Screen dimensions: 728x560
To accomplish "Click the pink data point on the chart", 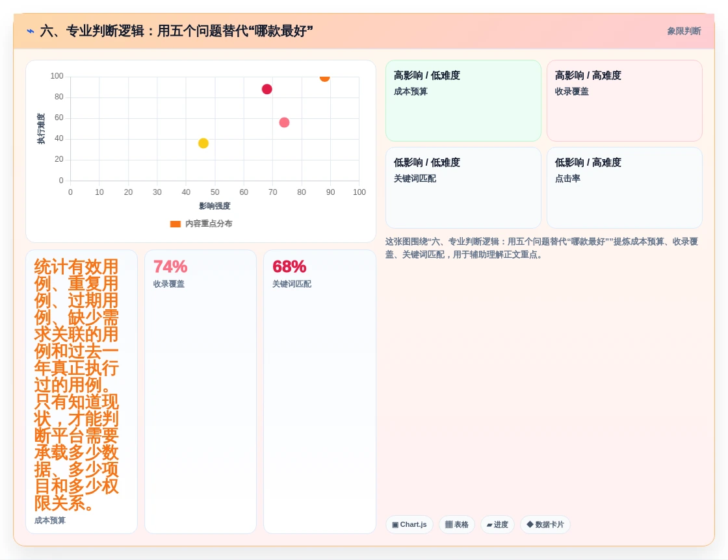I will (x=284, y=123).
